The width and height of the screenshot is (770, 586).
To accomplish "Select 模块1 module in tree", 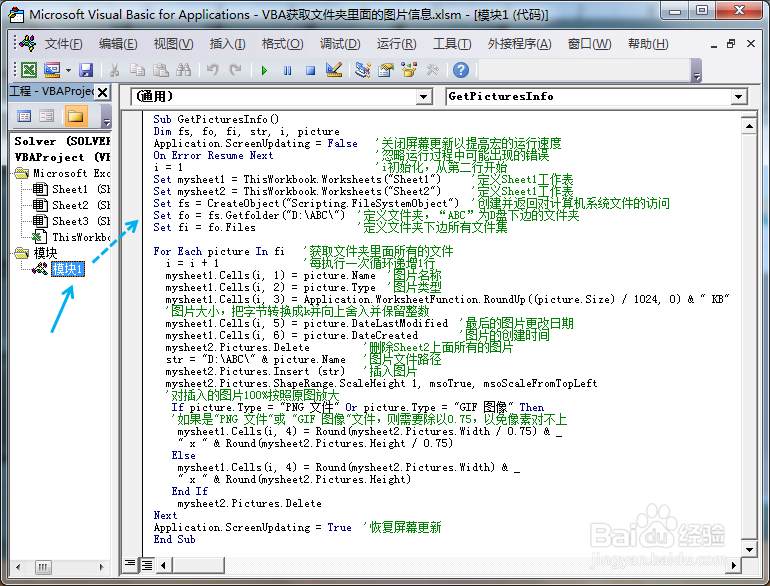I will pyautogui.click(x=68, y=269).
